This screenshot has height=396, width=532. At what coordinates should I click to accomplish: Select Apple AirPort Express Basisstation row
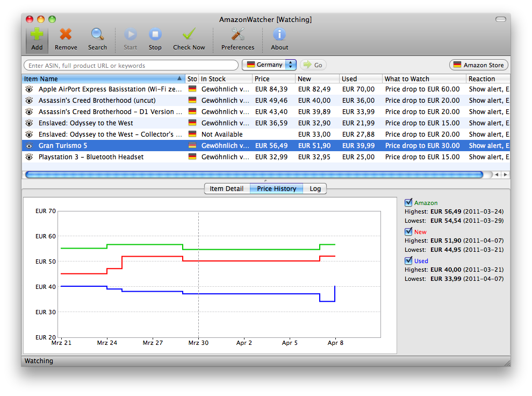265,89
